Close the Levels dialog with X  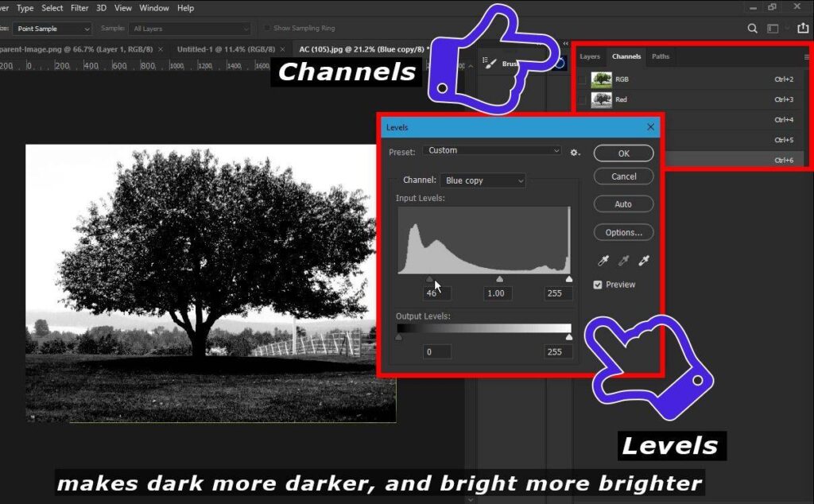coord(650,127)
